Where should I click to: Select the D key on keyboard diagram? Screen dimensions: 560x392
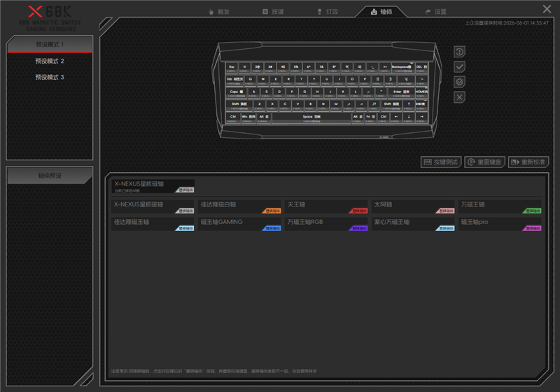[279, 93]
